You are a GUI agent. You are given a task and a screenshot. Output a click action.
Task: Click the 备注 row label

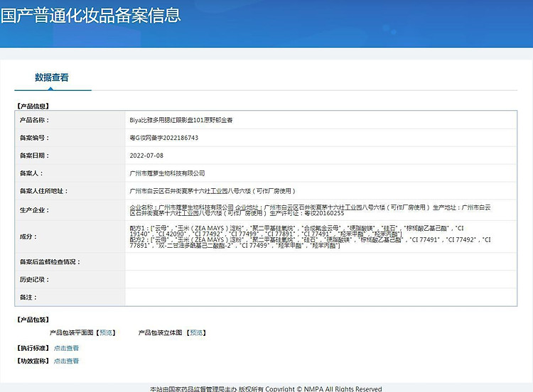pyautogui.click(x=28, y=298)
